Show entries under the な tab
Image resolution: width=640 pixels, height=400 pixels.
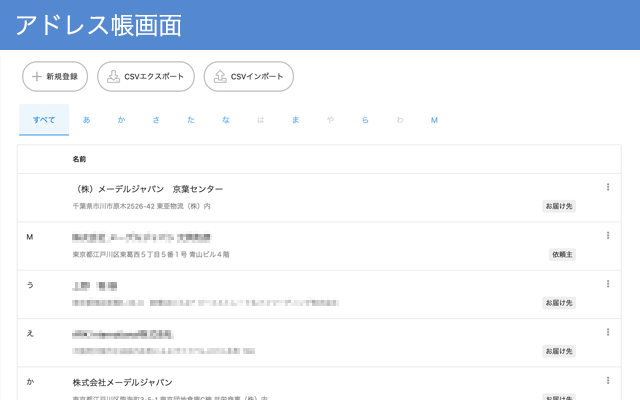point(226,120)
